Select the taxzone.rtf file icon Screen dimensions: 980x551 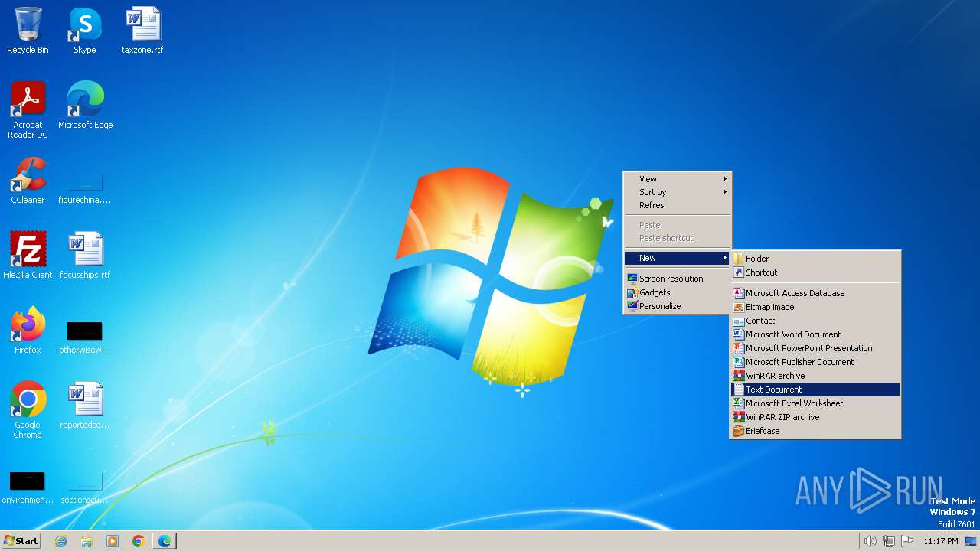pyautogui.click(x=142, y=31)
